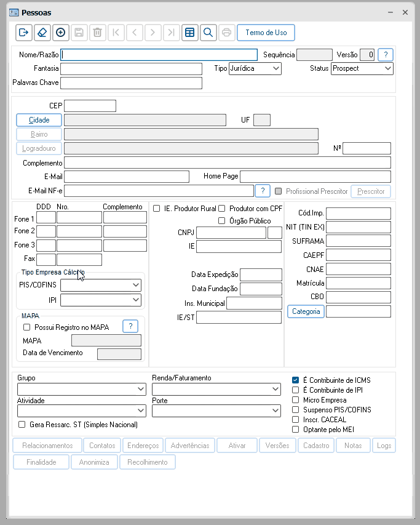Screen dimensions: 420x525
Task: Check IE. Produtor Rural checkbox
Action: pyautogui.click(x=156, y=209)
